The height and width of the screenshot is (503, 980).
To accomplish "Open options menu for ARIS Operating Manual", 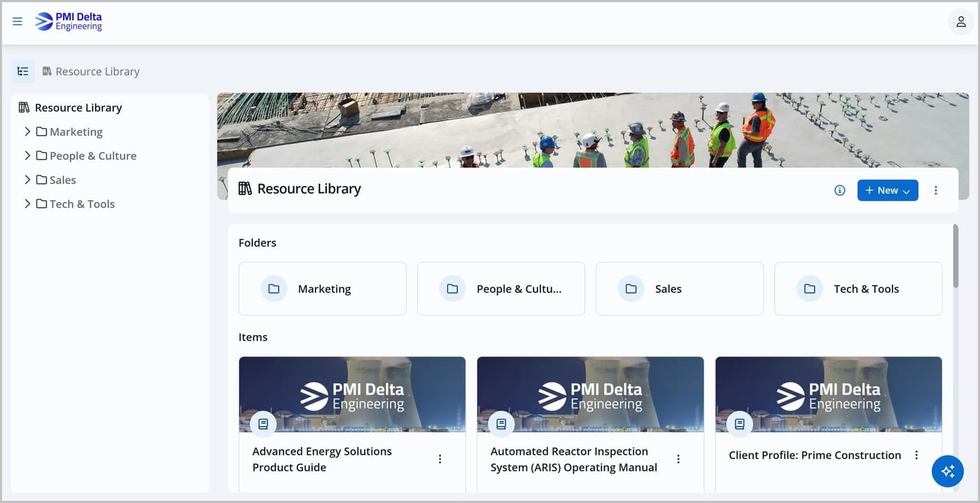I will 678,459.
